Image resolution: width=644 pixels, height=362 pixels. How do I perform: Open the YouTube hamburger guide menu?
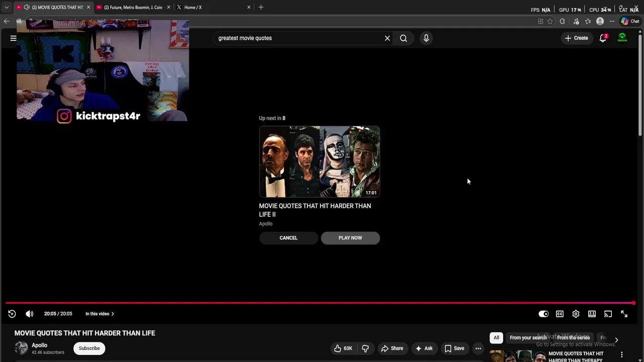point(14,38)
